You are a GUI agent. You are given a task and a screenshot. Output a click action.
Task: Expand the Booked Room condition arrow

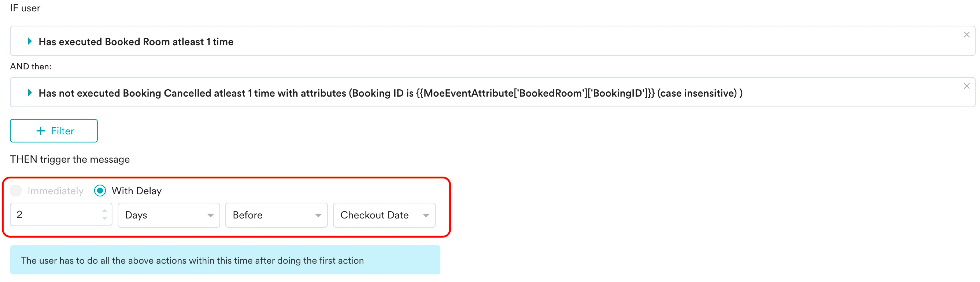30,41
